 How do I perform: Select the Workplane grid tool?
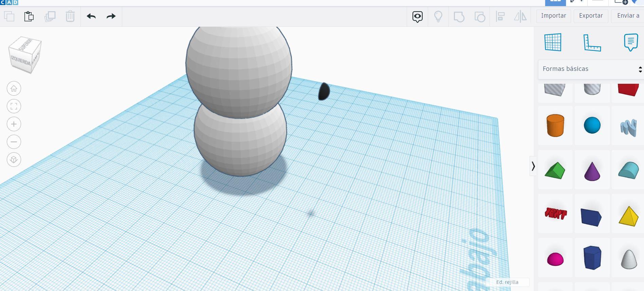click(553, 42)
